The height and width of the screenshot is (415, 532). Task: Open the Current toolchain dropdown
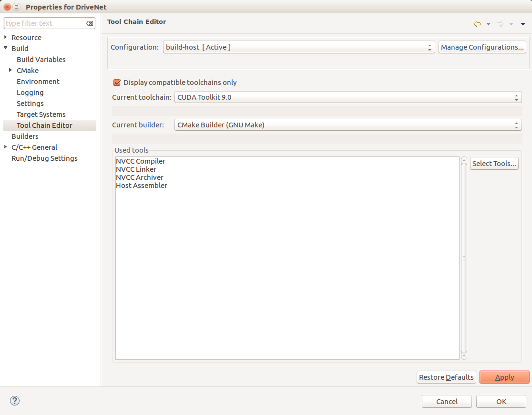[516, 97]
